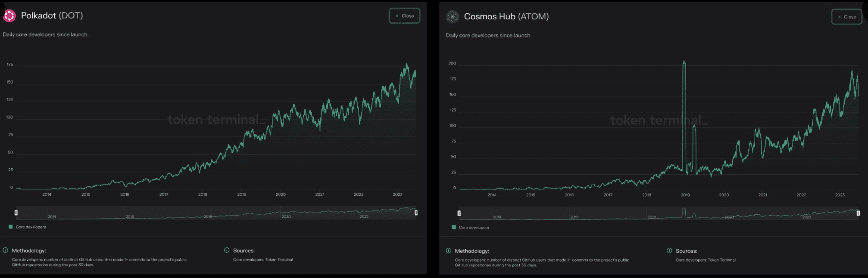Click the Methodology info icon in Cosmos Hub panel
868x278 pixels.
(x=449, y=250)
